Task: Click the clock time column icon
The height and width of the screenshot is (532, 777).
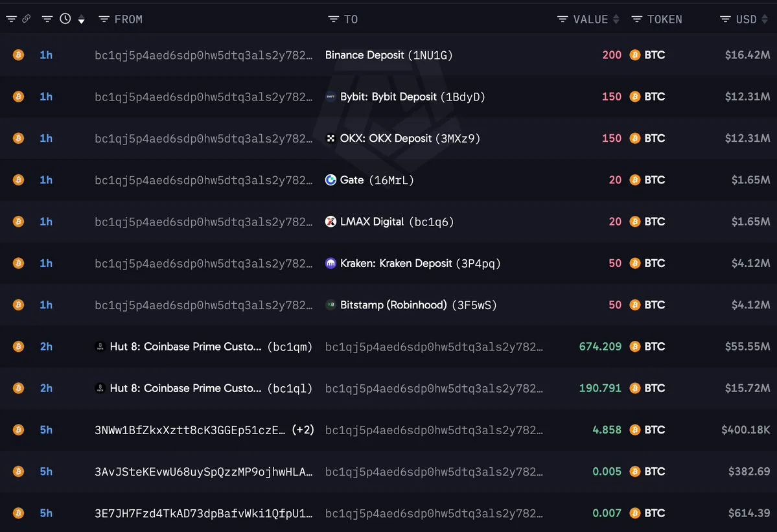Action: tap(65, 19)
